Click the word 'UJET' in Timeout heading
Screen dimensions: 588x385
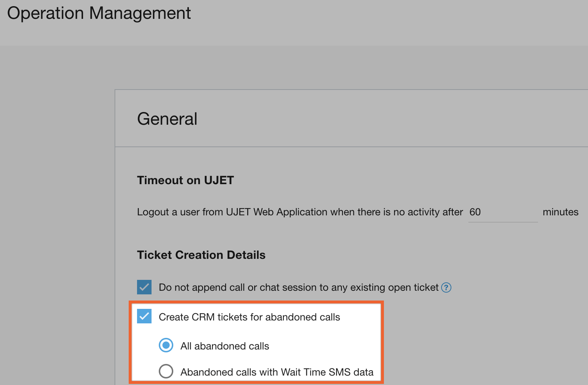(x=219, y=180)
